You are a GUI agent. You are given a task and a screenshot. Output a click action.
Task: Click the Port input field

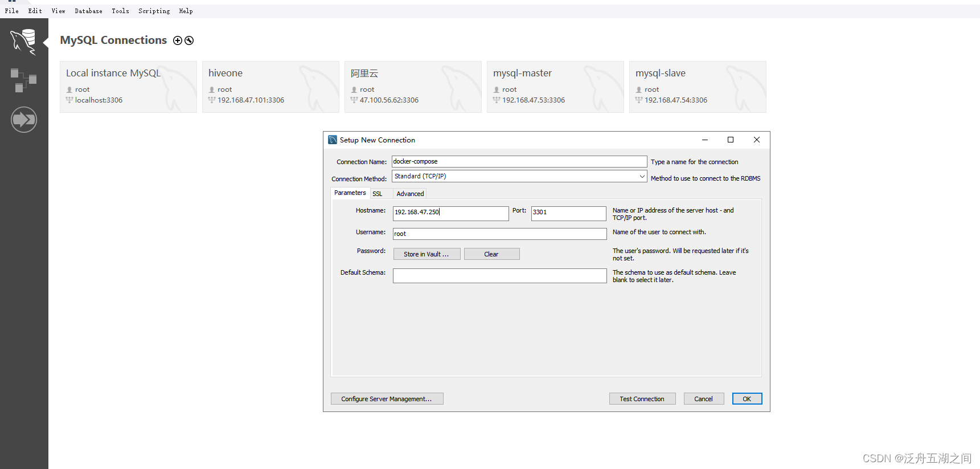569,213
